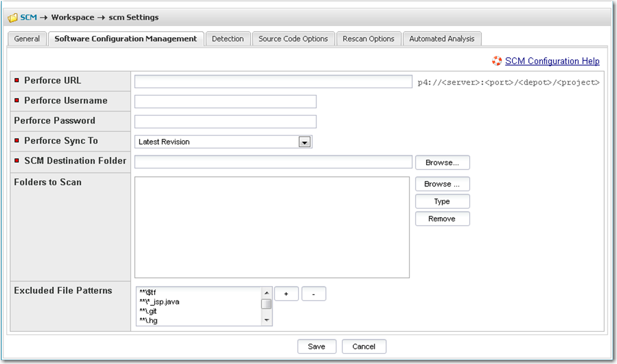Expand the Perforce Sync To dropdown

304,142
